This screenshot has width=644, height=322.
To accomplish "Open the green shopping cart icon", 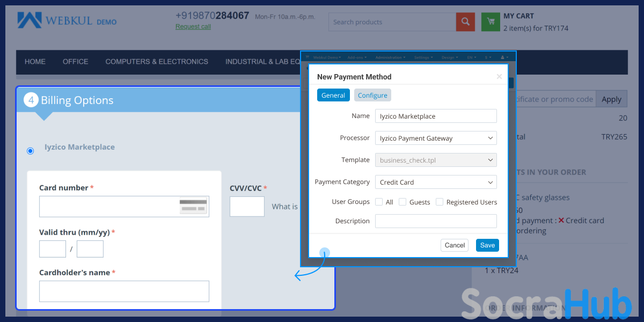I will click(491, 22).
